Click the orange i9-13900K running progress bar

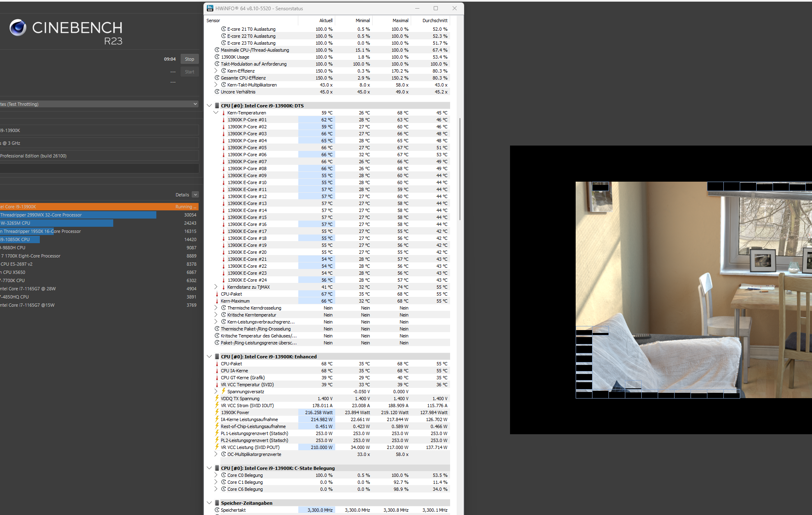pos(98,206)
